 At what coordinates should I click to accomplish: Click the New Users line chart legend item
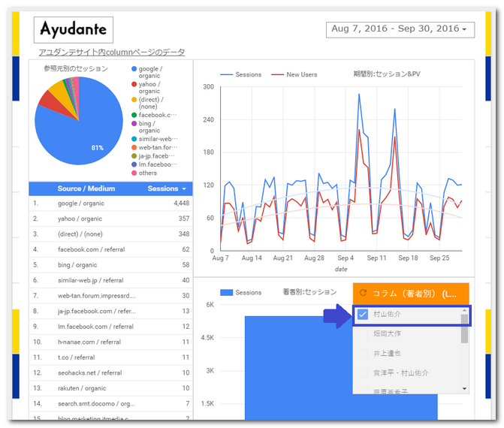(x=294, y=74)
